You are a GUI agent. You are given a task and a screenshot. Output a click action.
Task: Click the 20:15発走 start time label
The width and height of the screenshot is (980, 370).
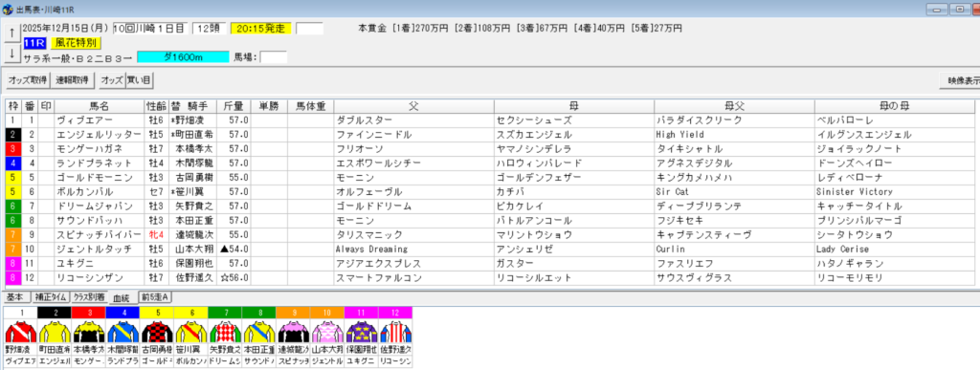(x=260, y=28)
